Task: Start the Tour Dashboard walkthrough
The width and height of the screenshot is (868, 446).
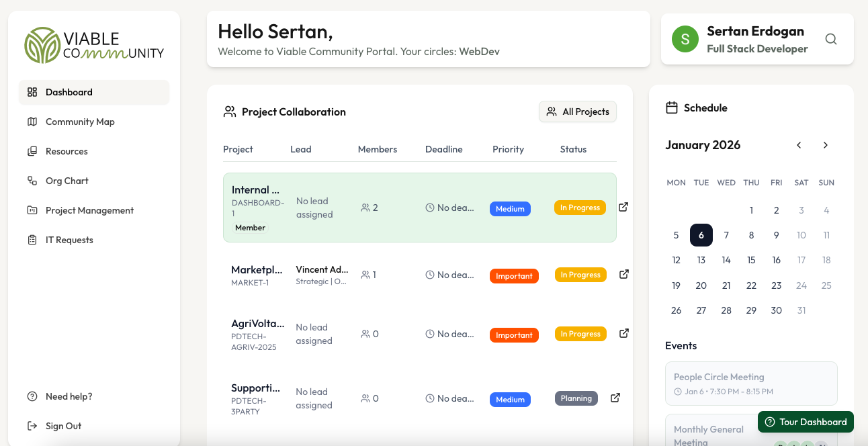Action: (806, 422)
